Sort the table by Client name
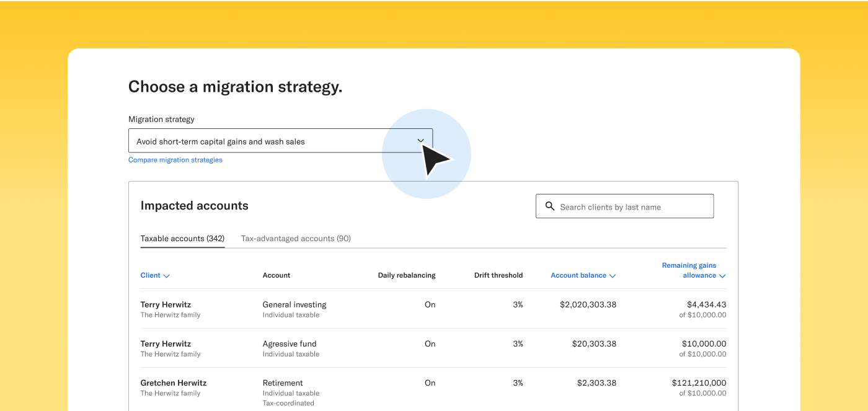 pyautogui.click(x=154, y=275)
